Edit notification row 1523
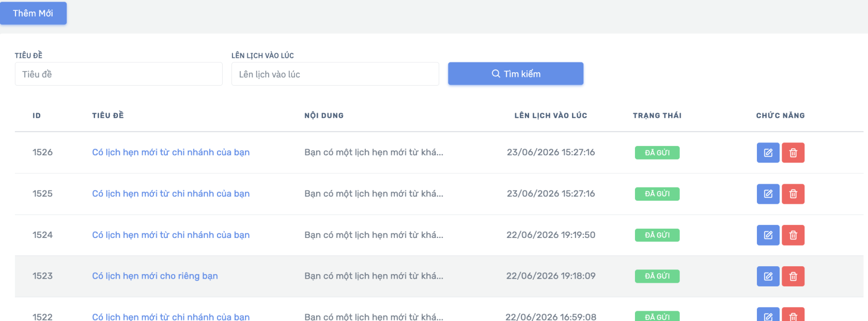 [x=768, y=277]
